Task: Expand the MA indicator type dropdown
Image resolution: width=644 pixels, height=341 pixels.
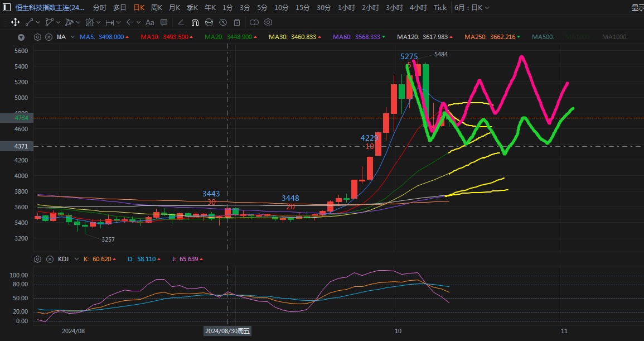Action: [x=72, y=37]
